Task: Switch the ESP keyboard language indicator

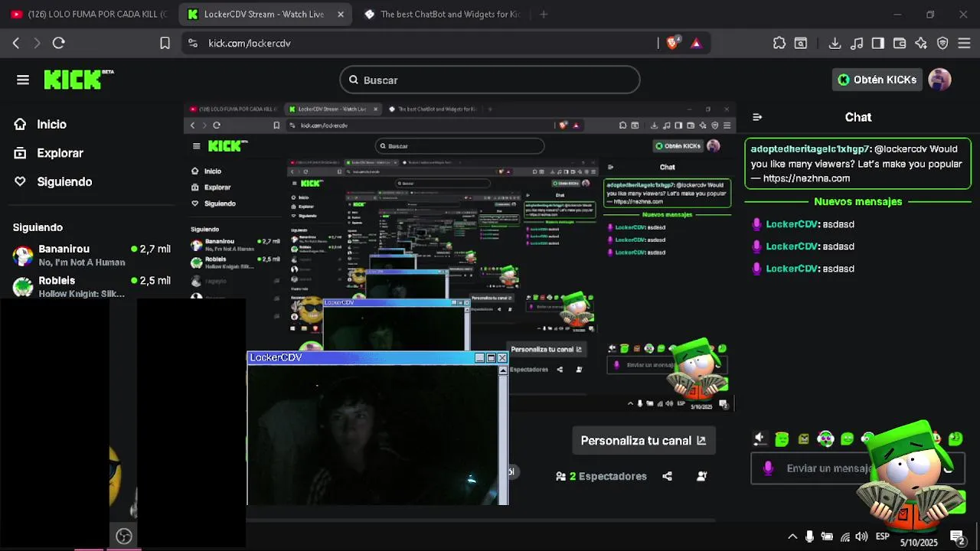Action: 882,536
